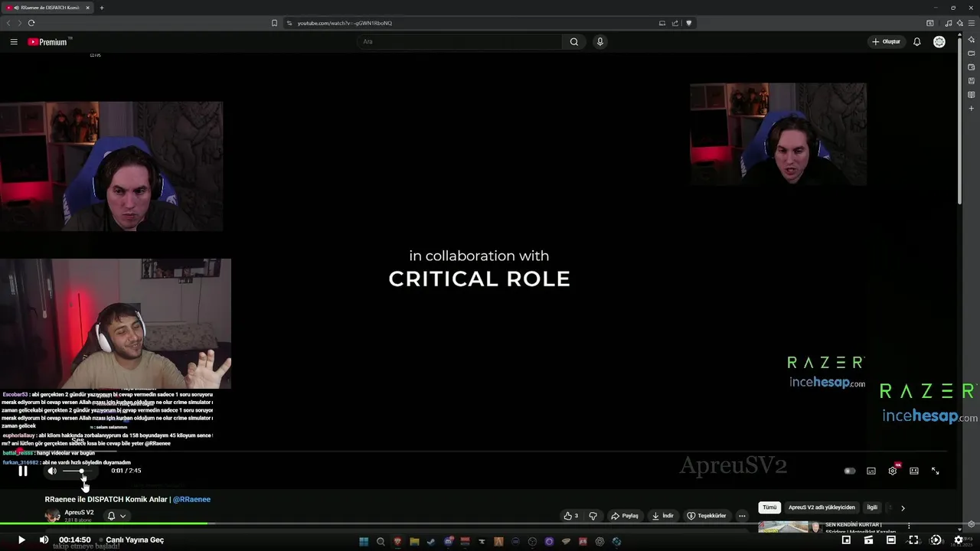Select the RRaenee ile DISPATCH browser tab
Screen dimensions: 980x551
[x=47, y=8]
